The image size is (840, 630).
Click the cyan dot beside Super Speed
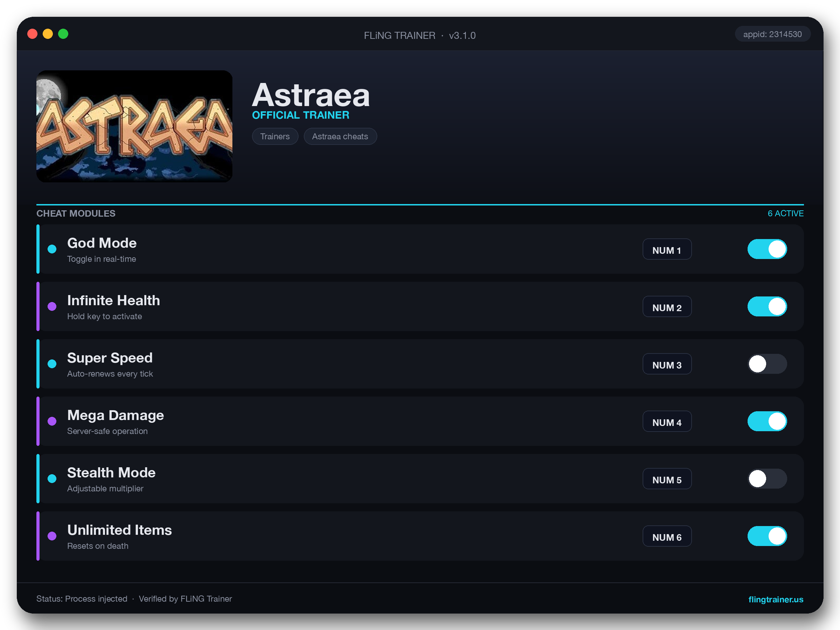pyautogui.click(x=52, y=364)
